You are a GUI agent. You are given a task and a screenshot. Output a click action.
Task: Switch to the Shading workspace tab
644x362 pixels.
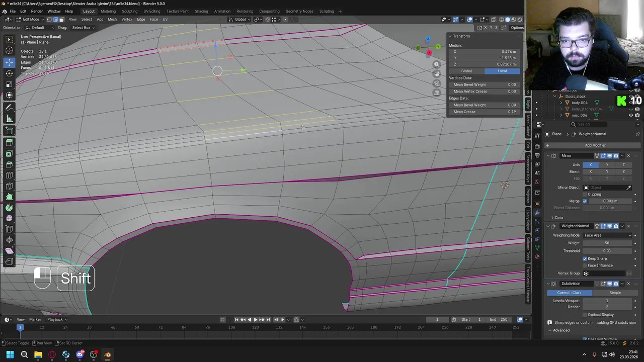(x=201, y=12)
